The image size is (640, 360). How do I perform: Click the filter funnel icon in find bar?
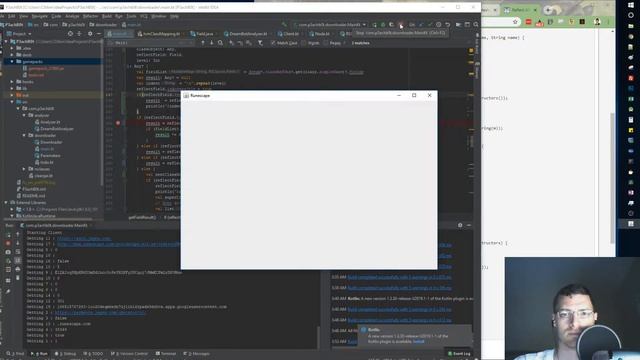(x=260, y=43)
